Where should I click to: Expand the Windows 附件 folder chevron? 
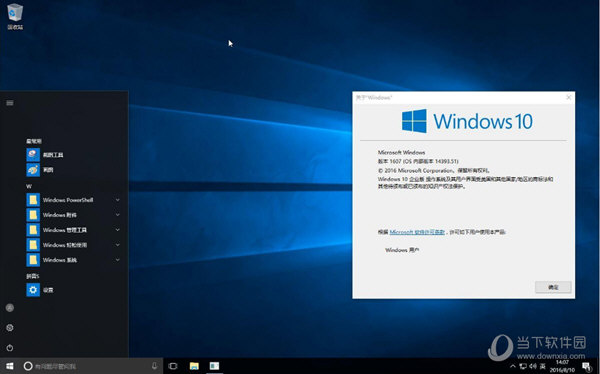click(117, 215)
